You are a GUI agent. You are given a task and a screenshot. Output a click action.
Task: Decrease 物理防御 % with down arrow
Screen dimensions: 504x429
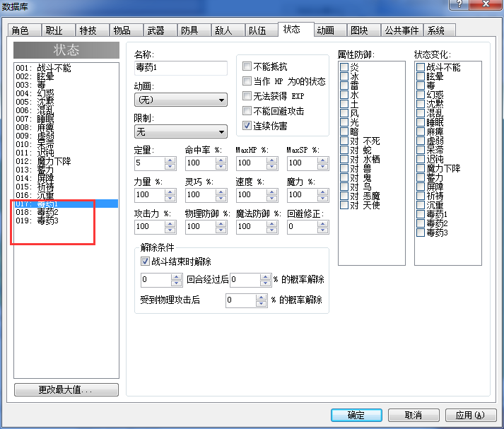click(x=221, y=230)
